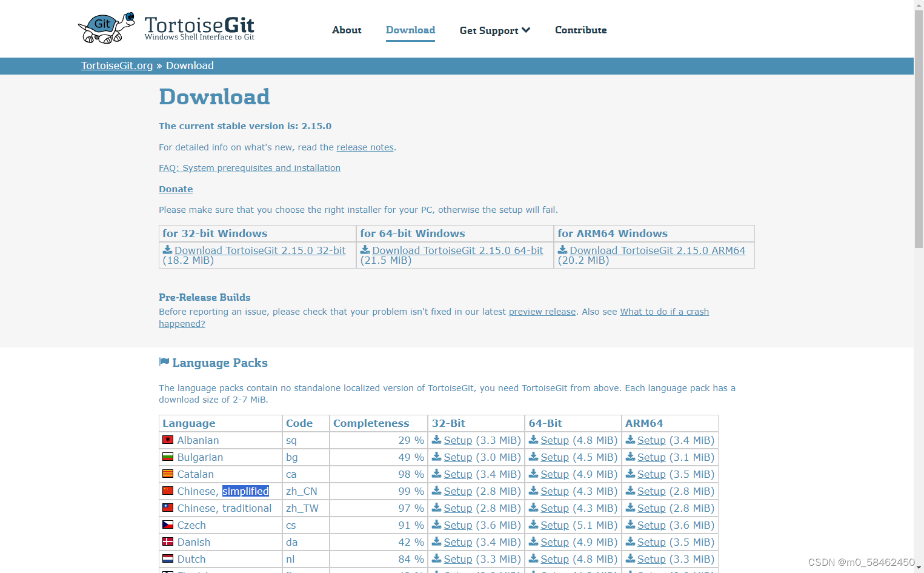
Task: Open the About page
Action: click(x=347, y=30)
